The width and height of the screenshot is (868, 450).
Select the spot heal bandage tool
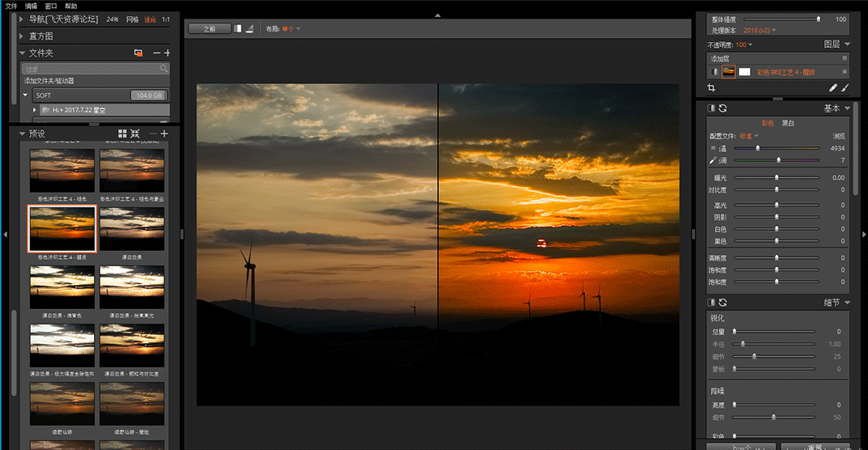[833, 87]
